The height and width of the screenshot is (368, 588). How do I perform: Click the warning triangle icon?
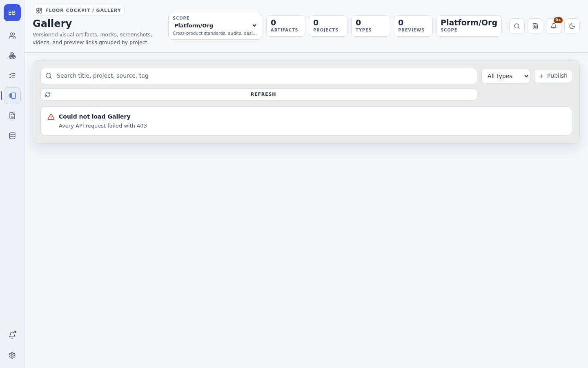(x=51, y=117)
